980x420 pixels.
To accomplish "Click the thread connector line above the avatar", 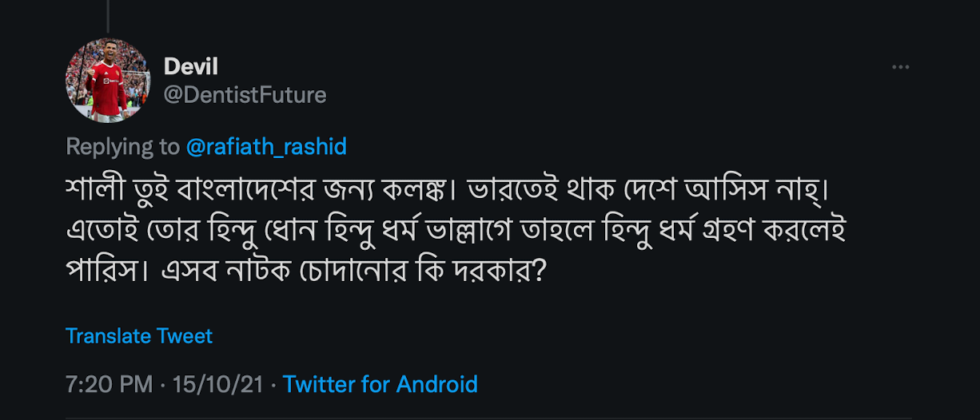I will [108, 16].
